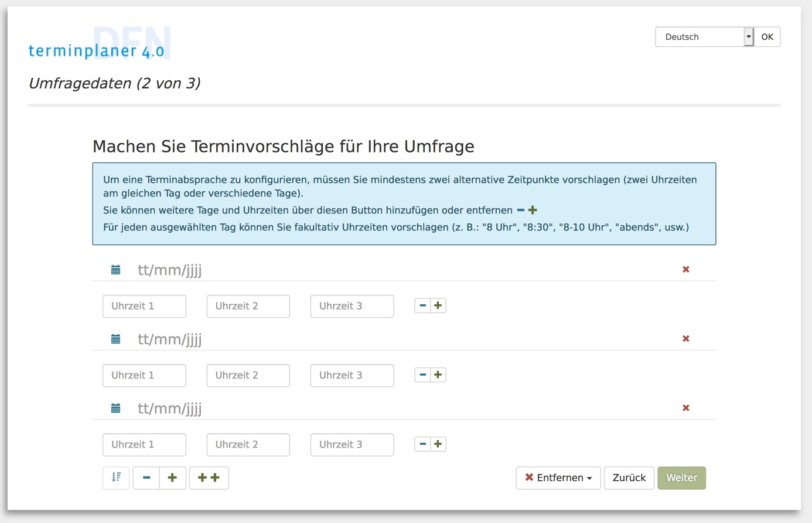Delete the second date row using red X
This screenshot has height=523, width=812.
(685, 339)
